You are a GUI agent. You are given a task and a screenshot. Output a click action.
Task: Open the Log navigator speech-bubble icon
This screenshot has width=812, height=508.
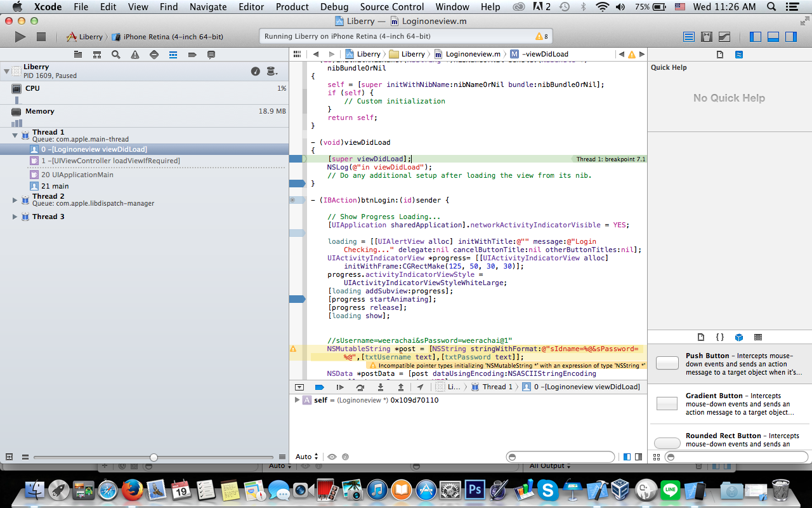(211, 55)
